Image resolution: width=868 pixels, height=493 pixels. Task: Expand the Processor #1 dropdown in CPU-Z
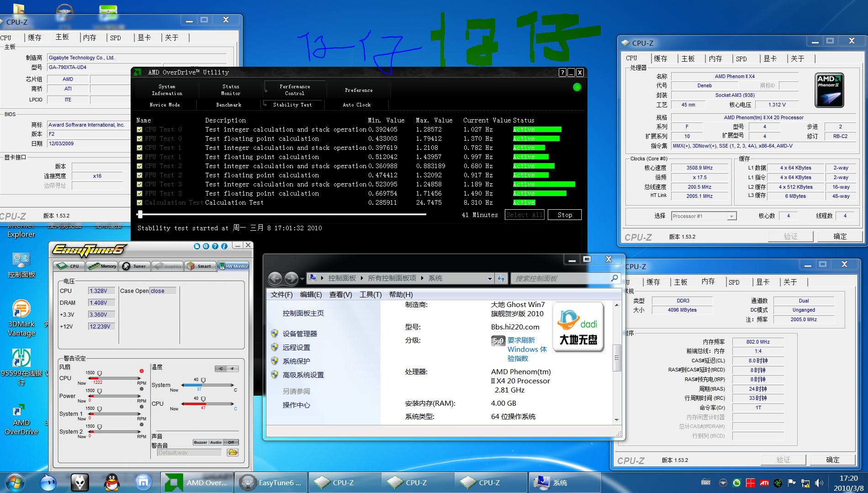[731, 216]
